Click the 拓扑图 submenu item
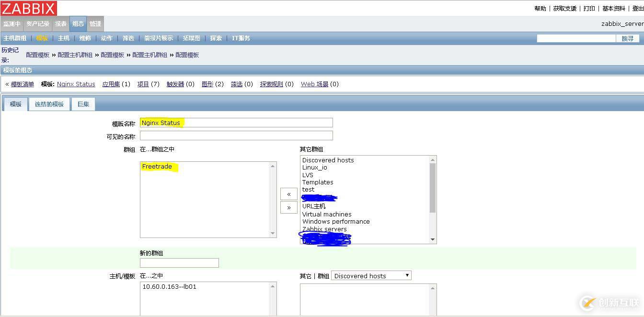The image size is (644, 317). pyautogui.click(x=191, y=38)
